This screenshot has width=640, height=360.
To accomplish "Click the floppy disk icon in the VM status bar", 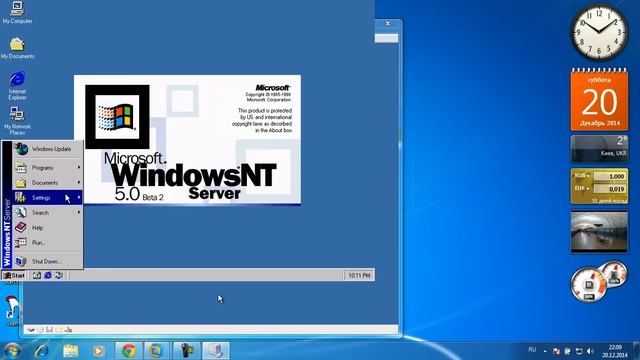I will pos(49,329).
